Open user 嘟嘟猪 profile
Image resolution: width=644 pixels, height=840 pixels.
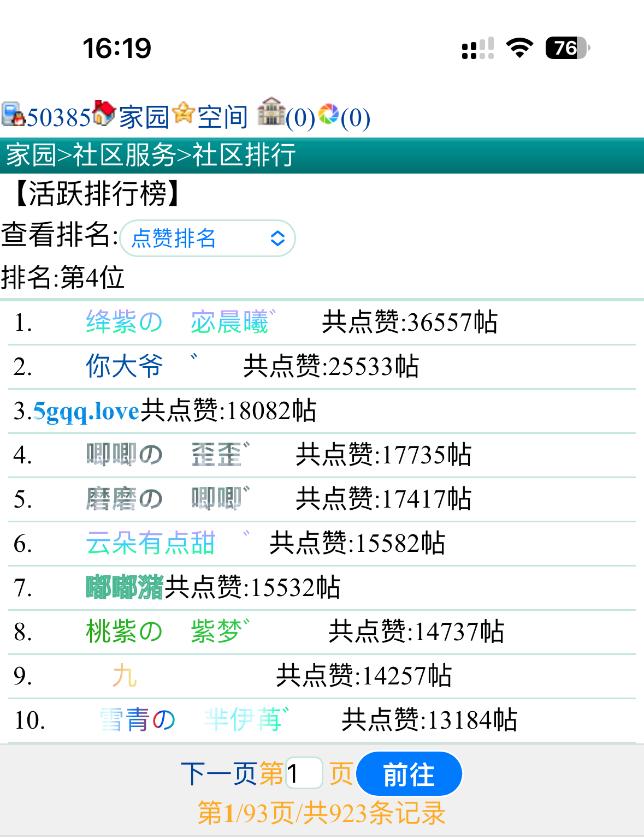click(125, 587)
